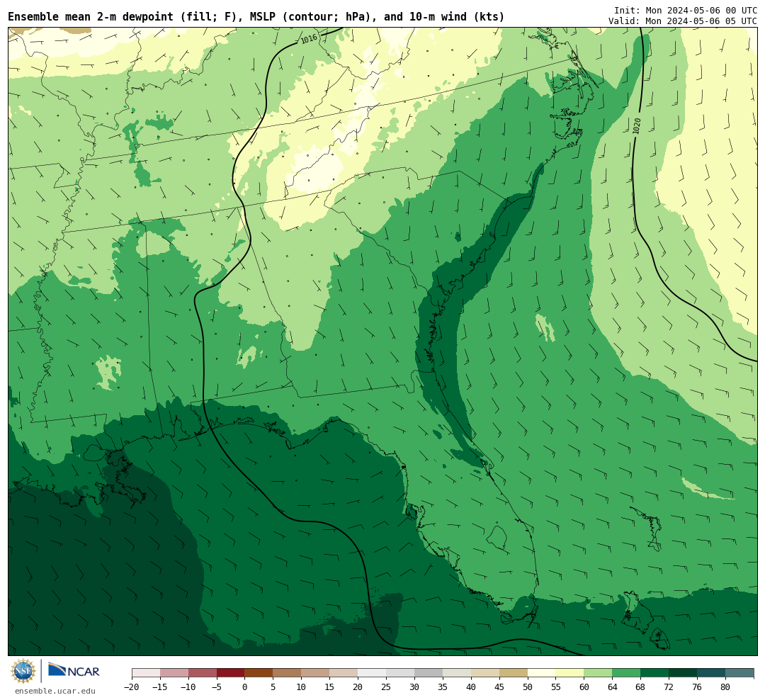765x700 pixels.
Task: Click the 1016 contour label
Action: click(308, 38)
